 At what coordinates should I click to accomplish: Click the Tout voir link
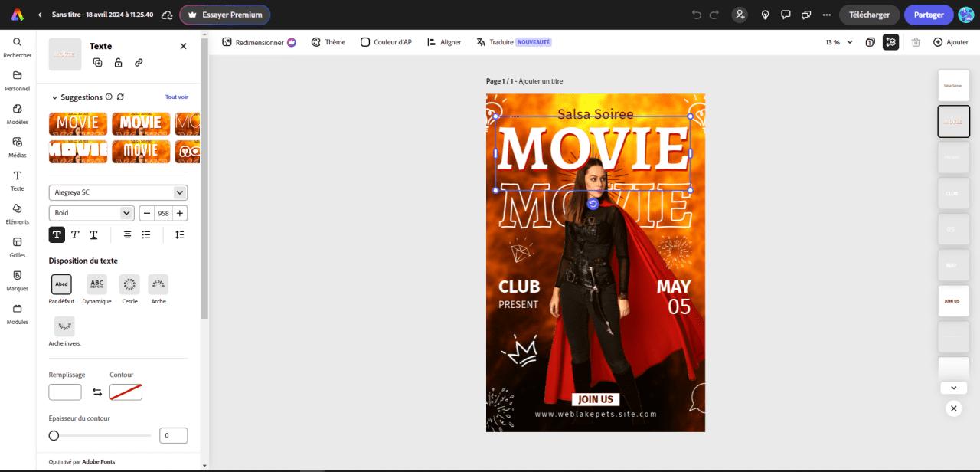coord(177,97)
